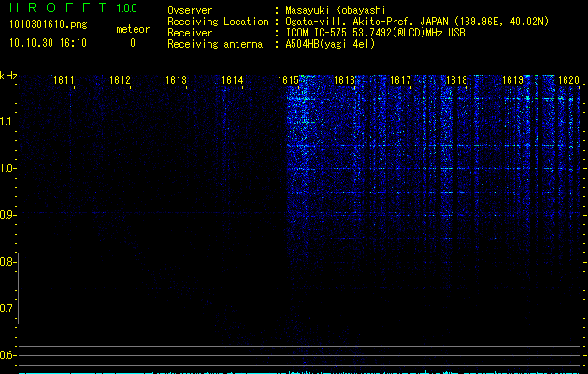
Task: Click the 1611 time marker
Action: click(x=64, y=80)
